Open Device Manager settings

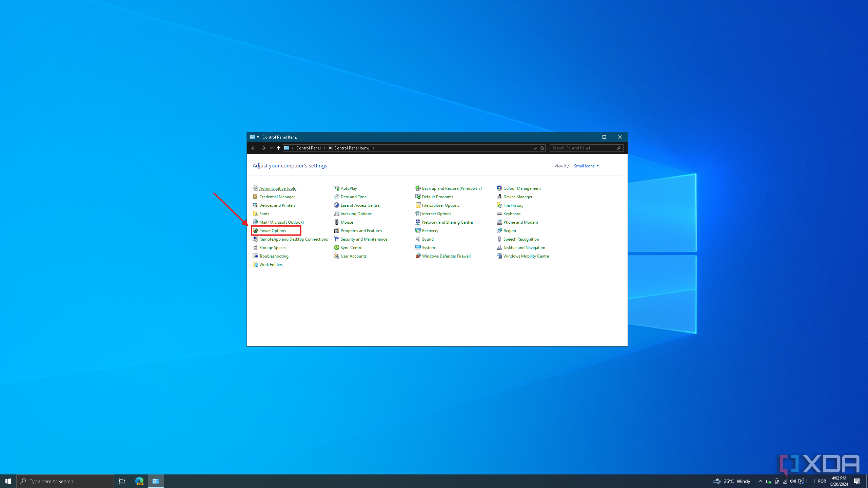coord(518,197)
